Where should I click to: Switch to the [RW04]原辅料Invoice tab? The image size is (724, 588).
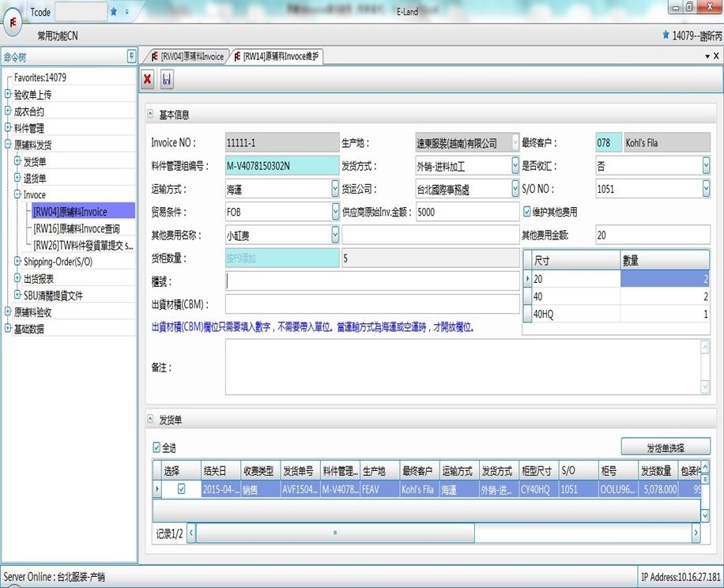pyautogui.click(x=188, y=56)
